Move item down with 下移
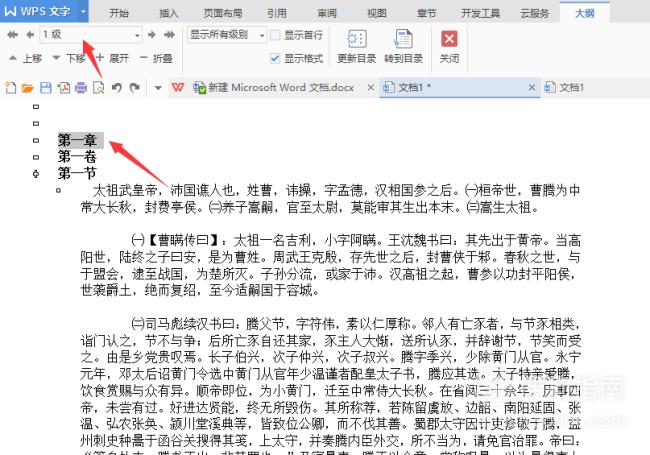Viewport: 650px width, 455px height. (69, 58)
